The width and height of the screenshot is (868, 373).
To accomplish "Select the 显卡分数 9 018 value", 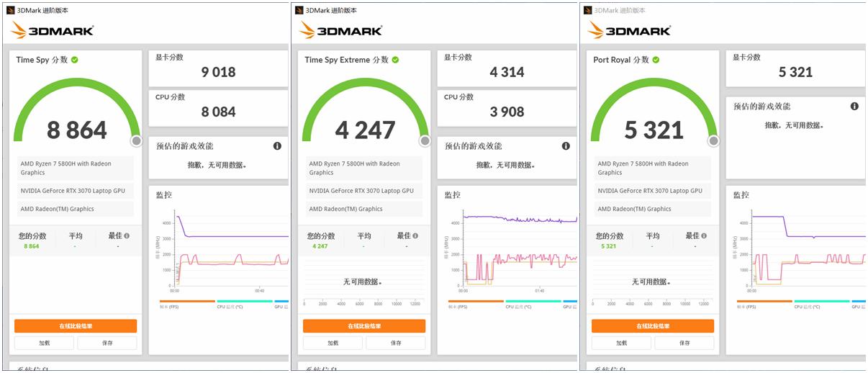I will [218, 72].
